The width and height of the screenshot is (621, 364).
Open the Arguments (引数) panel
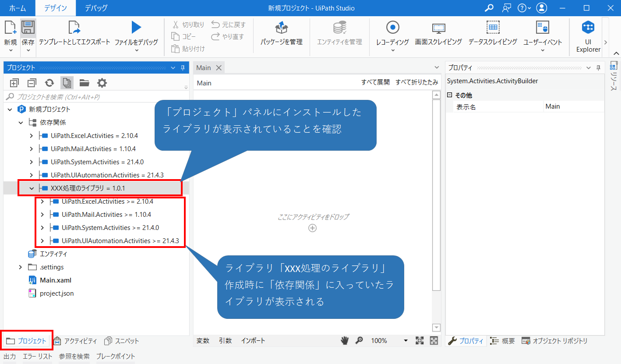click(226, 340)
